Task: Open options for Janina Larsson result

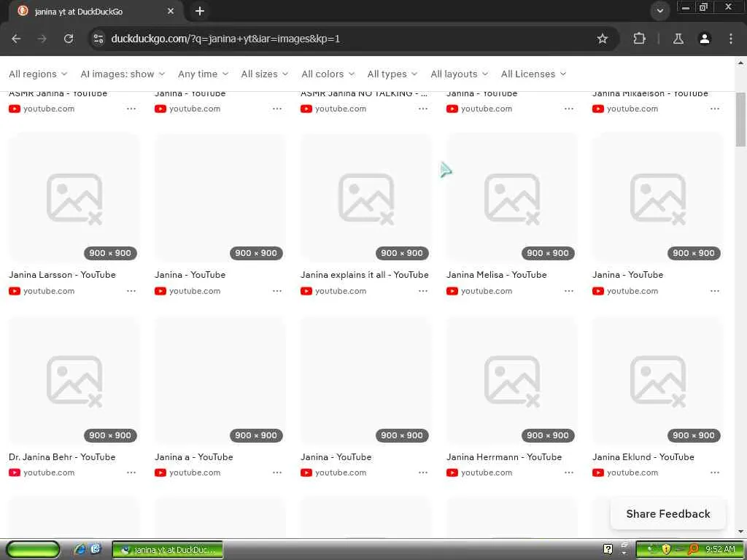Action: pyautogui.click(x=131, y=291)
